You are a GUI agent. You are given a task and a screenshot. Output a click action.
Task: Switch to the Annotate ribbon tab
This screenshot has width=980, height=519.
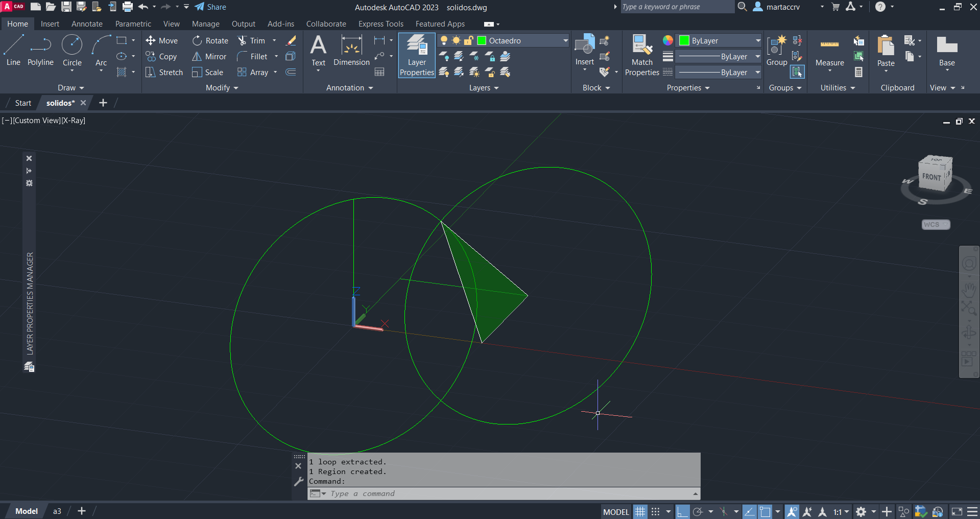(87, 24)
